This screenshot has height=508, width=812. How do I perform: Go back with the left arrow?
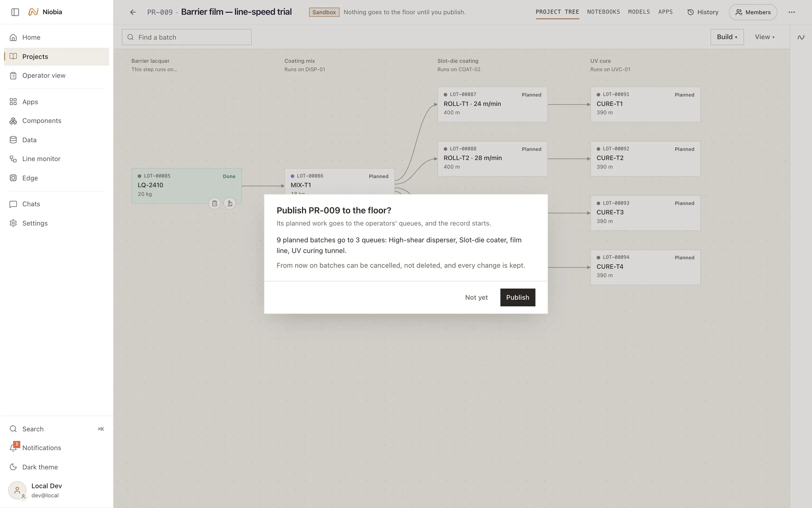133,12
